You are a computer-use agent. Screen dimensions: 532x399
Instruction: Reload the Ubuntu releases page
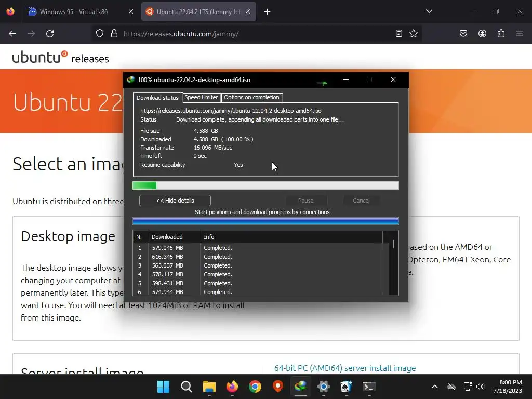point(50,34)
